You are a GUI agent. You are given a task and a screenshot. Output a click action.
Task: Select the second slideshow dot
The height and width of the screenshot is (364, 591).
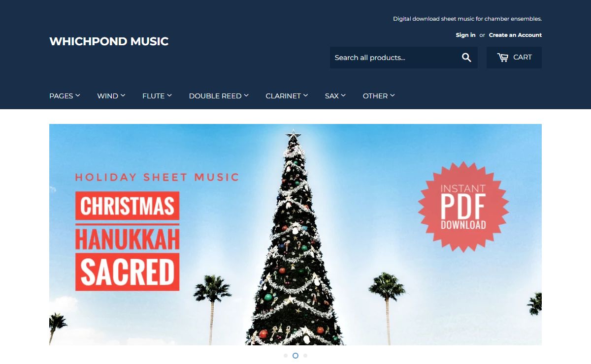click(295, 355)
